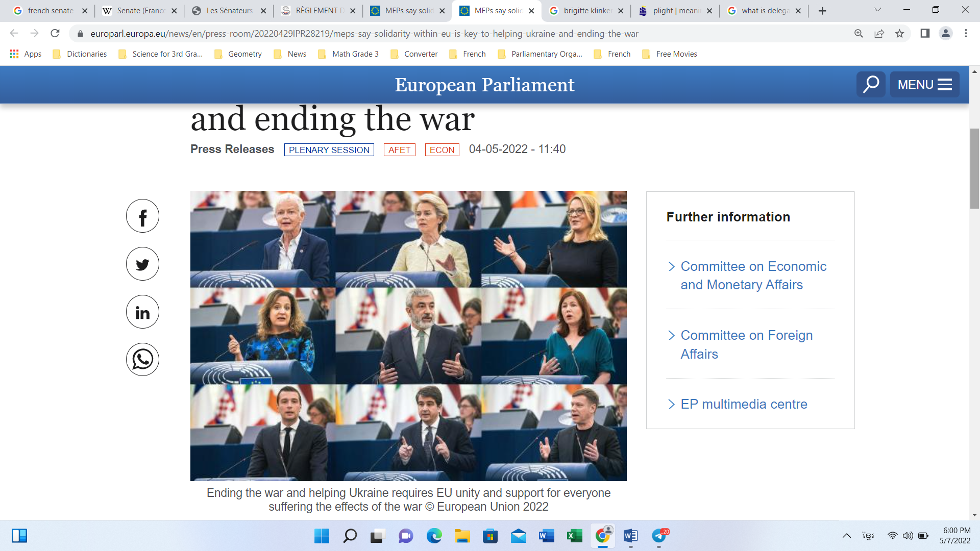The image size is (980, 551).
Task: Close the french senate tab
Action: click(x=85, y=11)
